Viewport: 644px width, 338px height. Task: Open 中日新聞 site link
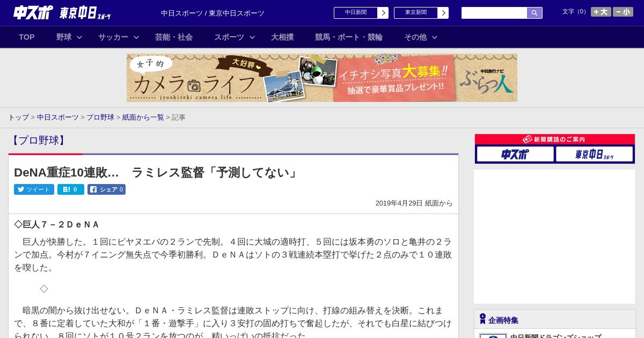click(x=355, y=13)
